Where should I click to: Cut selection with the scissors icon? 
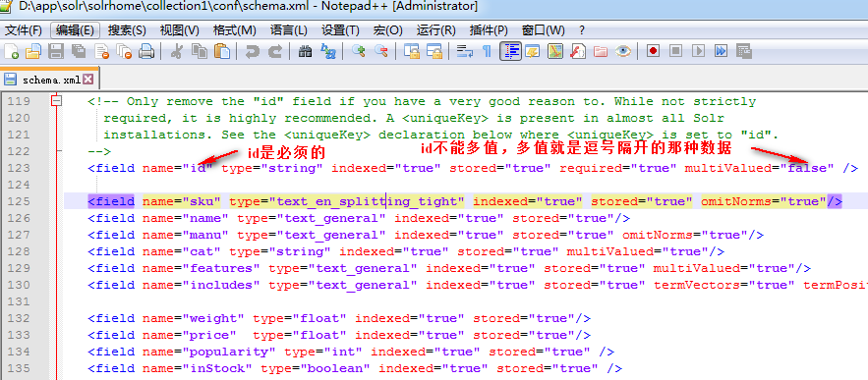(176, 51)
